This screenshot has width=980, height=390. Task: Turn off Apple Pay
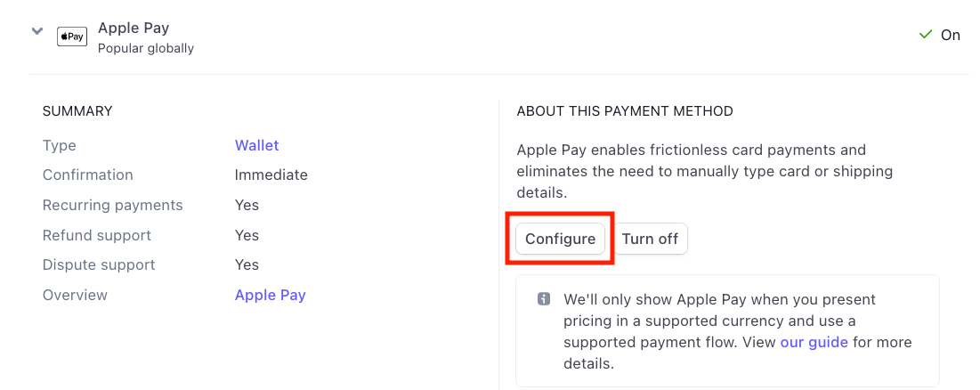(650, 239)
